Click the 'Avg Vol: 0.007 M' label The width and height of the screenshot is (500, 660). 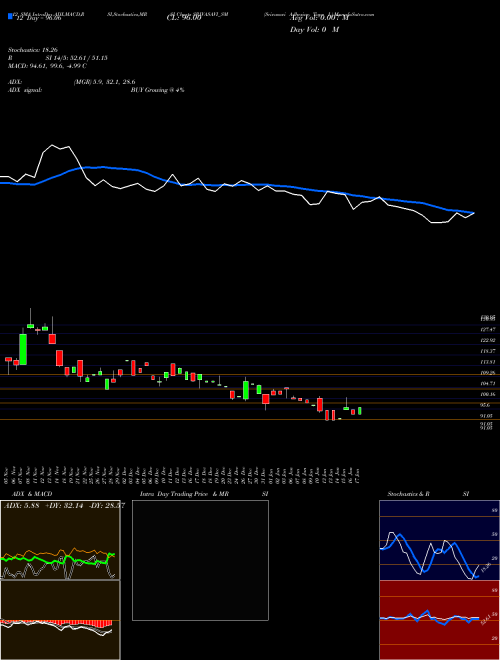319,18
